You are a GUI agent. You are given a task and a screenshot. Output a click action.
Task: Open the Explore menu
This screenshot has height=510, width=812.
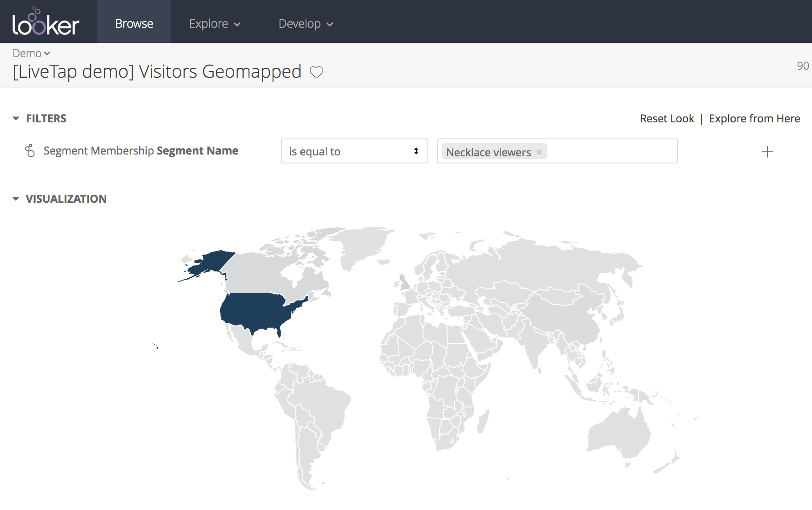[215, 24]
